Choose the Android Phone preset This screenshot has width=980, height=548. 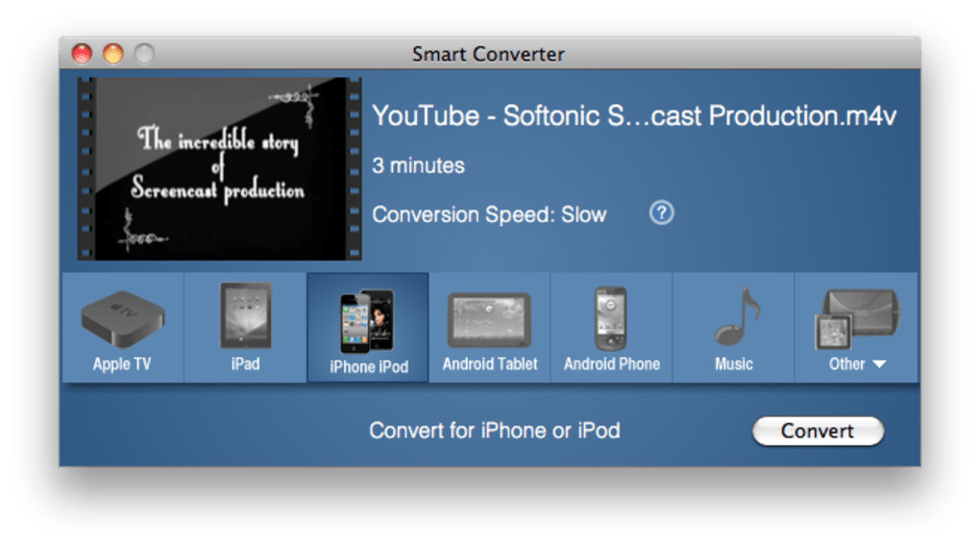(x=611, y=328)
